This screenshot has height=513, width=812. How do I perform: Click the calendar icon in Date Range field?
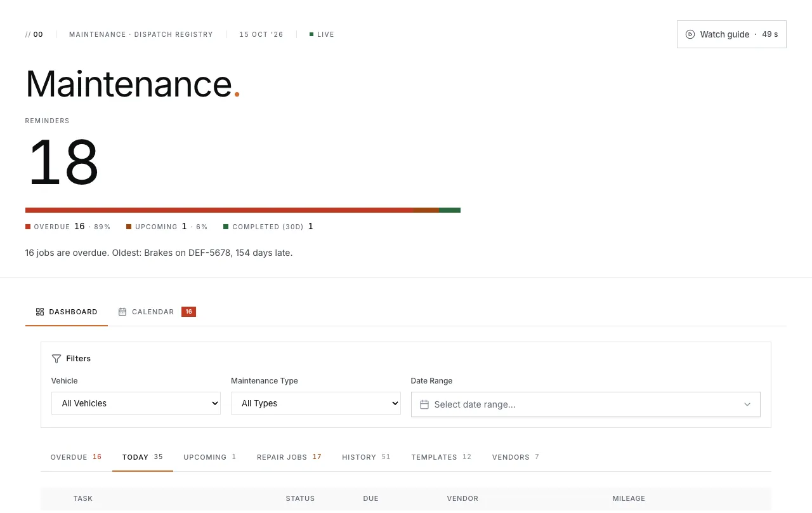tap(424, 404)
